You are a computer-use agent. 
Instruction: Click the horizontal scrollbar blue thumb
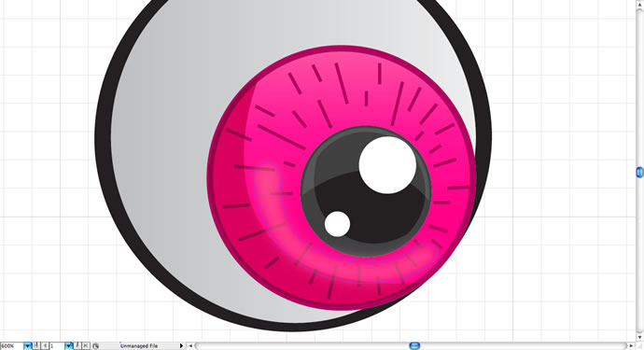point(414,346)
